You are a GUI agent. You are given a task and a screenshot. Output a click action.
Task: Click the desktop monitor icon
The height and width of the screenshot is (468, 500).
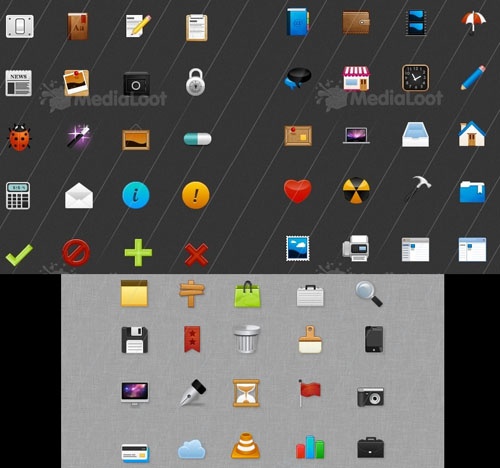(x=135, y=394)
